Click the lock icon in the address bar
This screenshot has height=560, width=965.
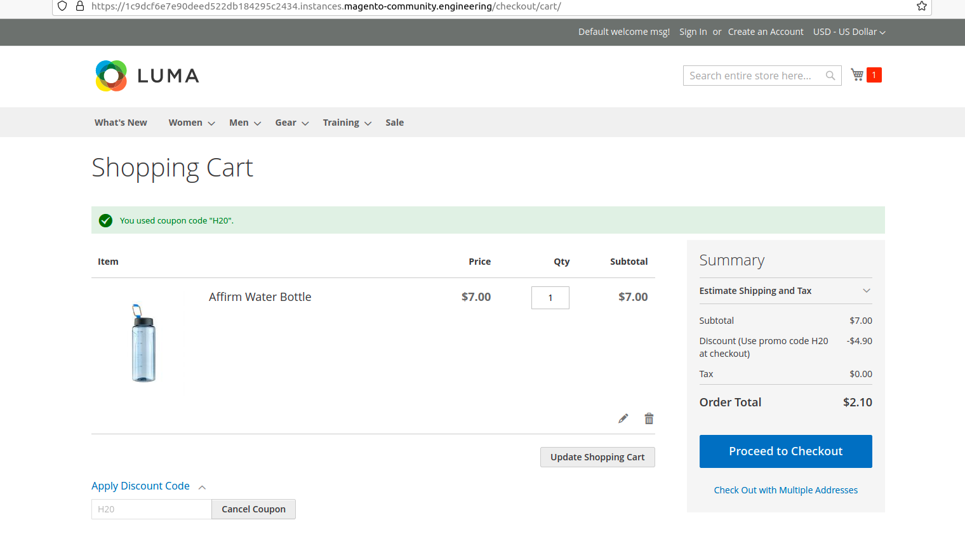tap(79, 7)
